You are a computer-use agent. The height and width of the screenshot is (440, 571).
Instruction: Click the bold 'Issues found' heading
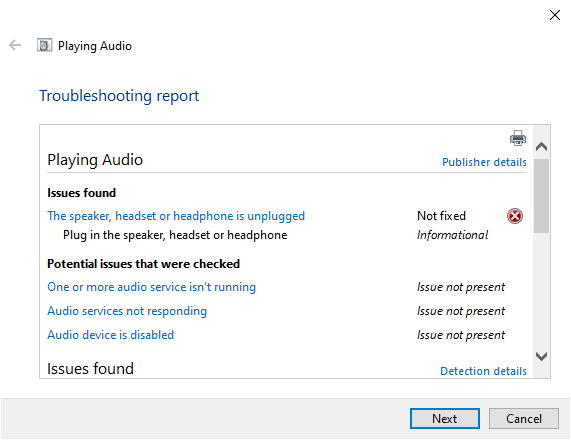pos(82,193)
